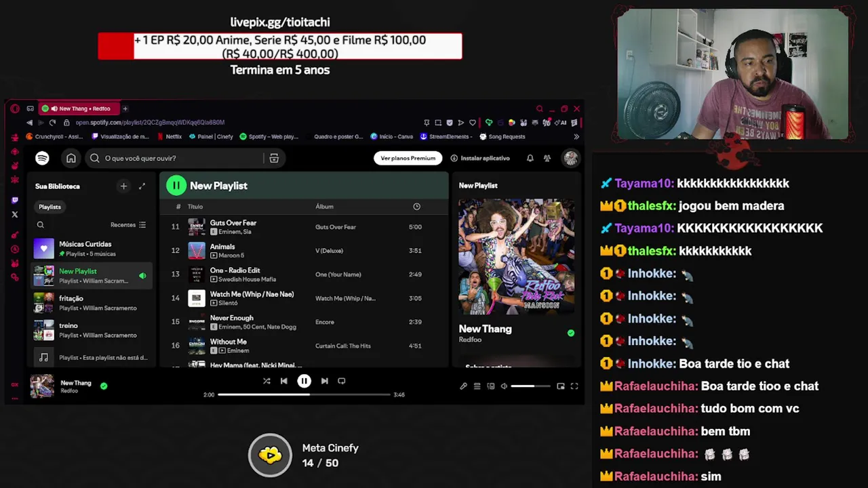Expand bookmarks overflow chevron
868x488 pixels.
[576, 136]
